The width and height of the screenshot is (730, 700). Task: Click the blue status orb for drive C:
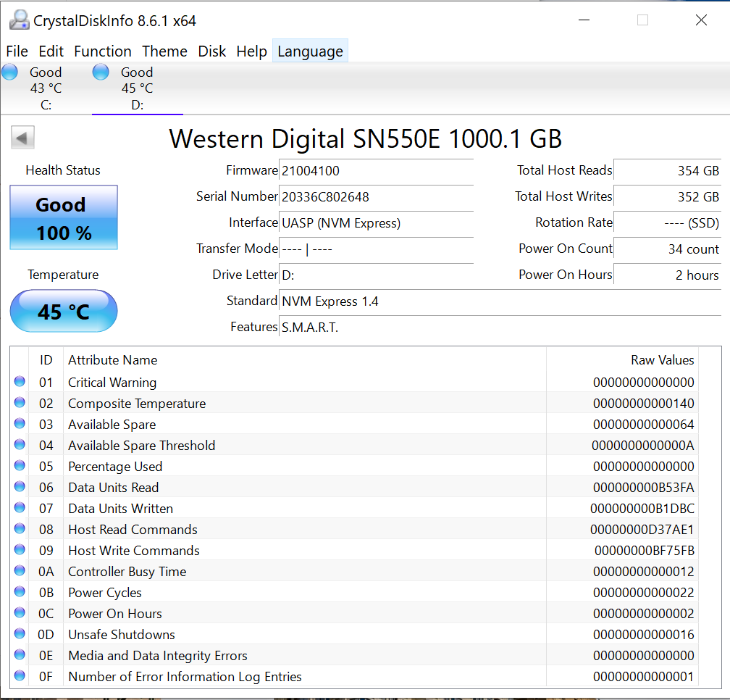pyautogui.click(x=10, y=72)
